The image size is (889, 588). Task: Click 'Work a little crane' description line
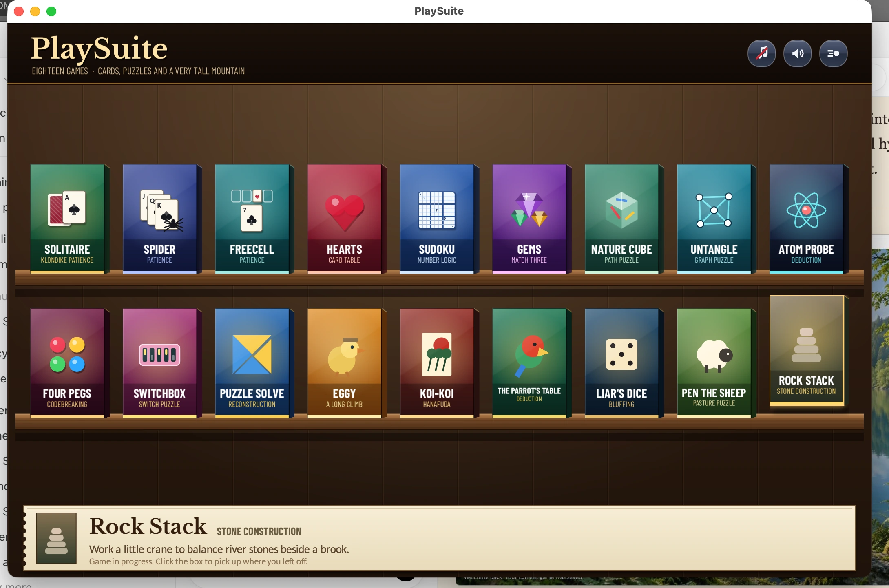[x=219, y=549]
